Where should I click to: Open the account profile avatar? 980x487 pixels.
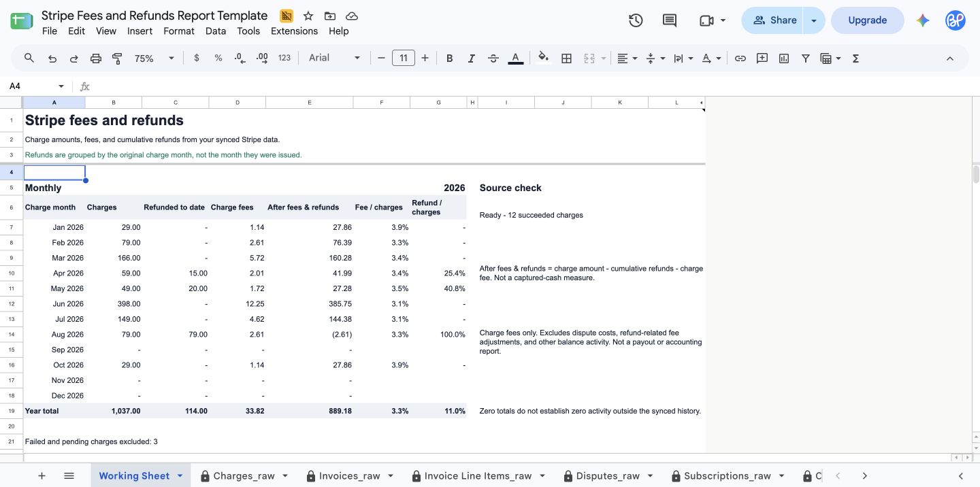pyautogui.click(x=955, y=20)
